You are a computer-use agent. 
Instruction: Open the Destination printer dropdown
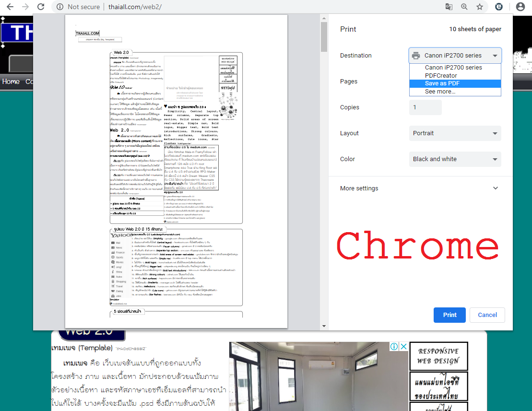point(455,56)
